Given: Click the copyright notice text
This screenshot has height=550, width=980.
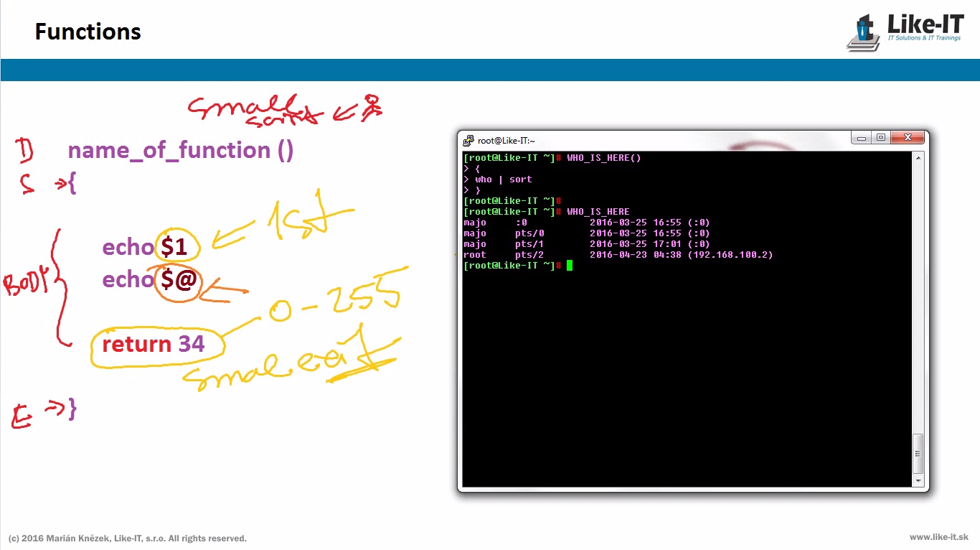Looking at the screenshot, I should click(x=128, y=539).
